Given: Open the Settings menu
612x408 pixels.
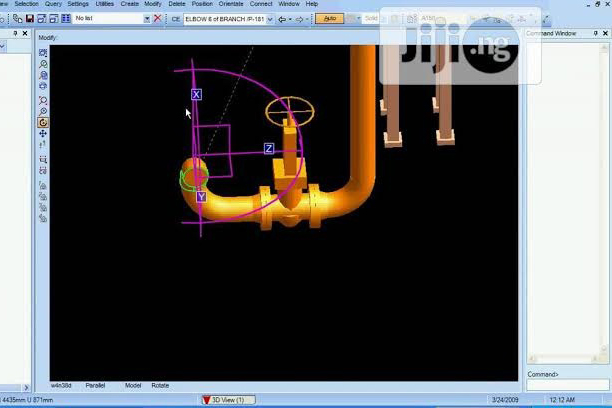Looking at the screenshot, I should coord(78,4).
